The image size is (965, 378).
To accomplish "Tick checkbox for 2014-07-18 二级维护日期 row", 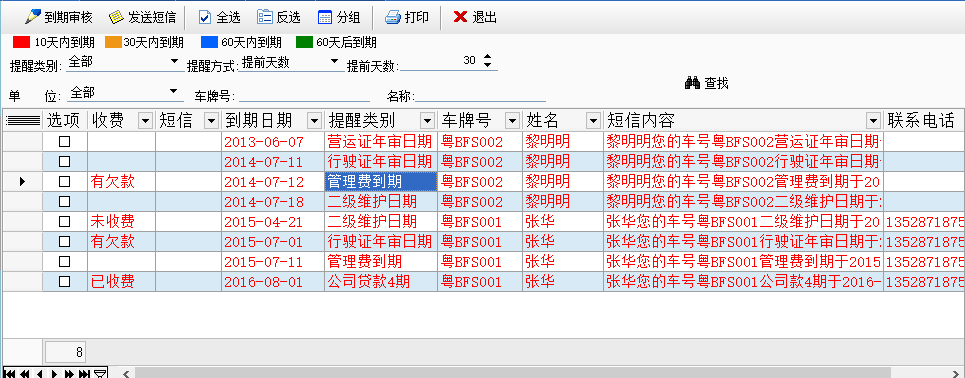I will [65, 201].
